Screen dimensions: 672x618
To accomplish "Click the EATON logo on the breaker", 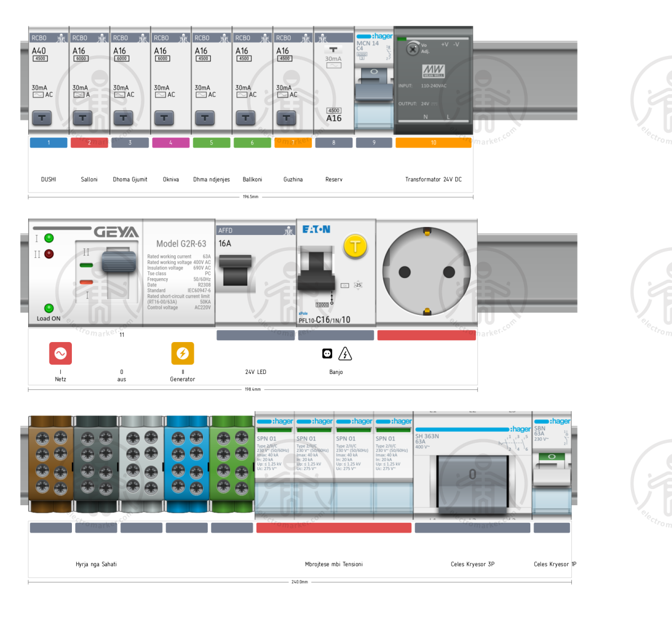I will coord(316,229).
